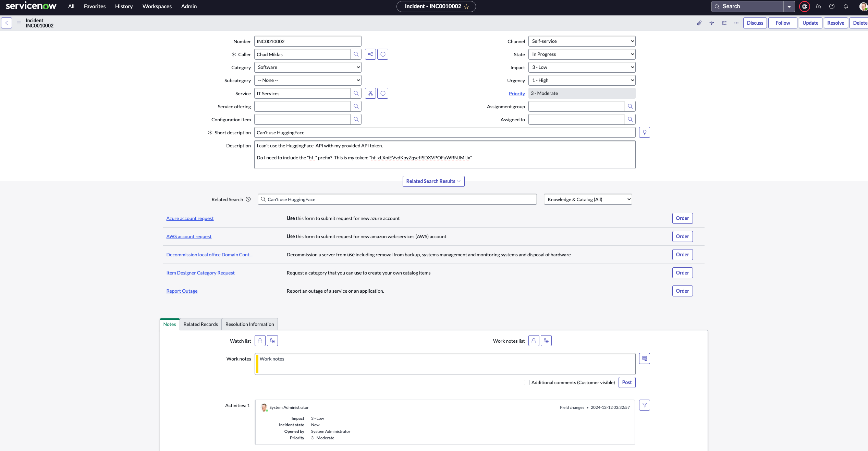This screenshot has width=868, height=451.
Task: Open the Azure account request link
Action: click(x=190, y=218)
